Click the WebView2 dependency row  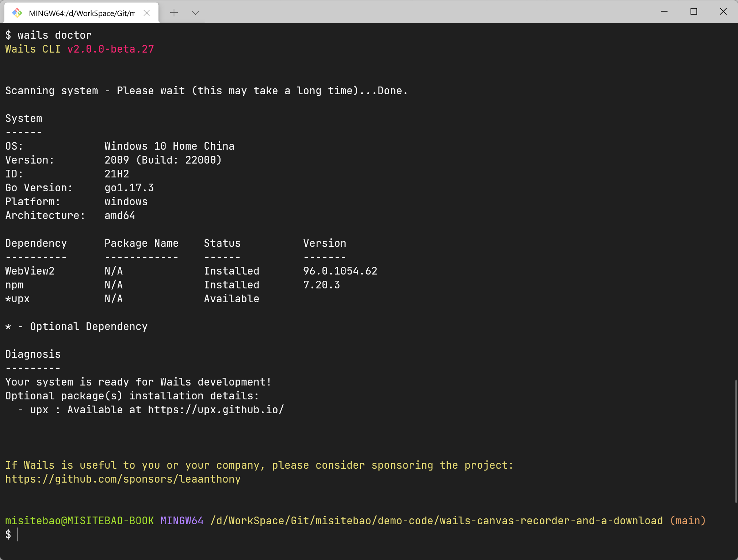pyautogui.click(x=30, y=271)
